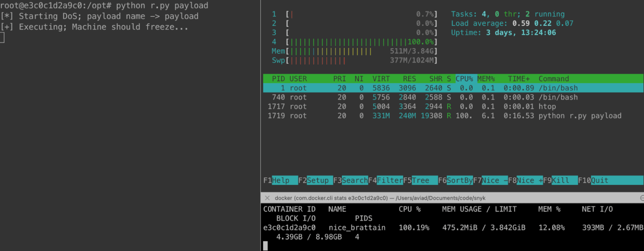Viewport: 644px width, 251px height.
Task: Click the PRI column header
Action: click(339, 79)
